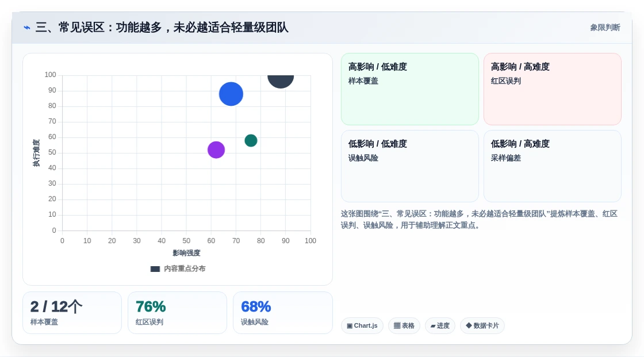Open the 高影响 / 高难度 quadrant card

point(553,89)
